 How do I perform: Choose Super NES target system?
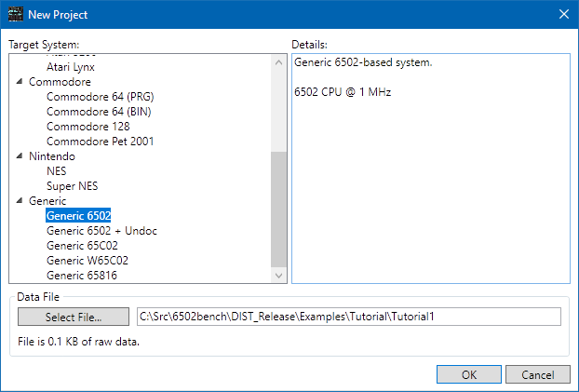pos(72,186)
